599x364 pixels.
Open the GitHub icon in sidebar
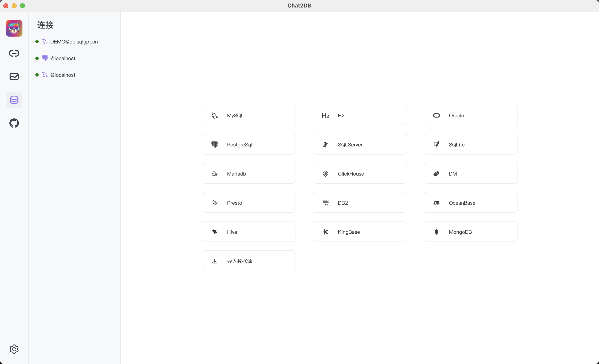(14, 123)
